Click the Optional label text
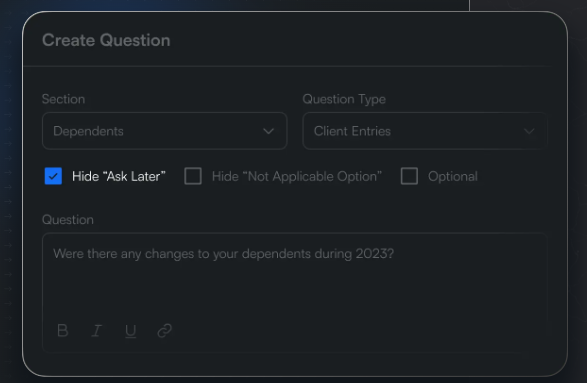This screenshot has width=587, height=383. point(453,176)
